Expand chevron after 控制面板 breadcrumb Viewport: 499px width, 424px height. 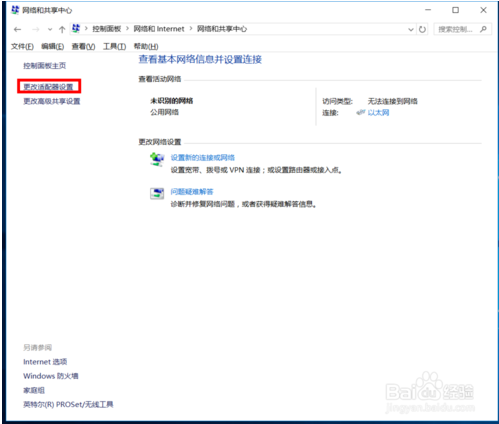(127, 29)
